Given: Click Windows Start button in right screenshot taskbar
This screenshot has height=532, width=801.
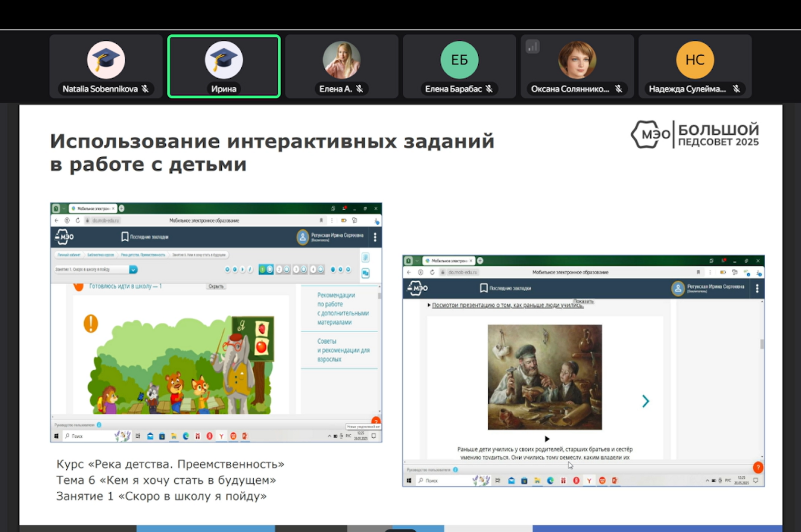Looking at the screenshot, I should pyautogui.click(x=409, y=481).
